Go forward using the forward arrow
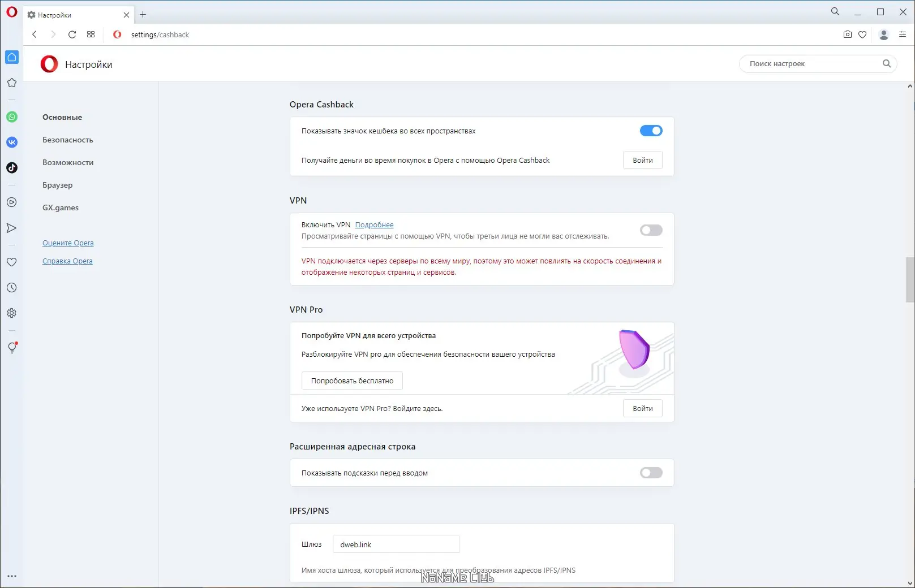The width and height of the screenshot is (915, 588). (x=53, y=34)
